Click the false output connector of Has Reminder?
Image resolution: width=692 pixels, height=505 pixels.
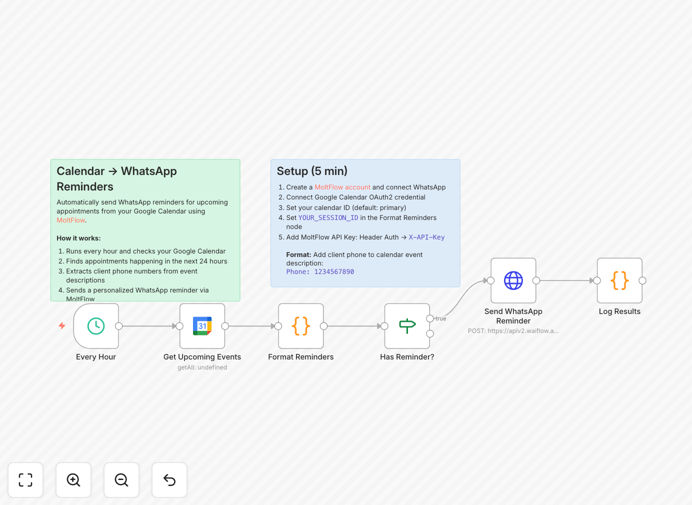tap(430, 334)
